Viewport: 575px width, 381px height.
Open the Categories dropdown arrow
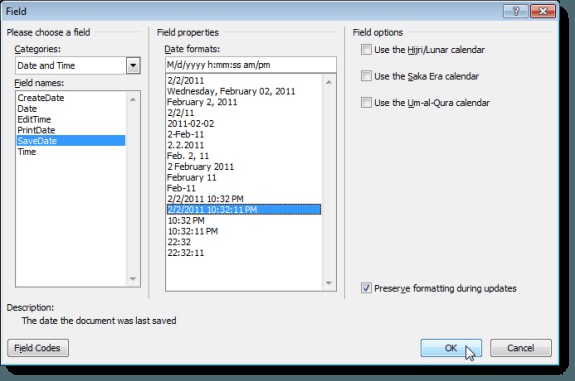tap(133, 66)
